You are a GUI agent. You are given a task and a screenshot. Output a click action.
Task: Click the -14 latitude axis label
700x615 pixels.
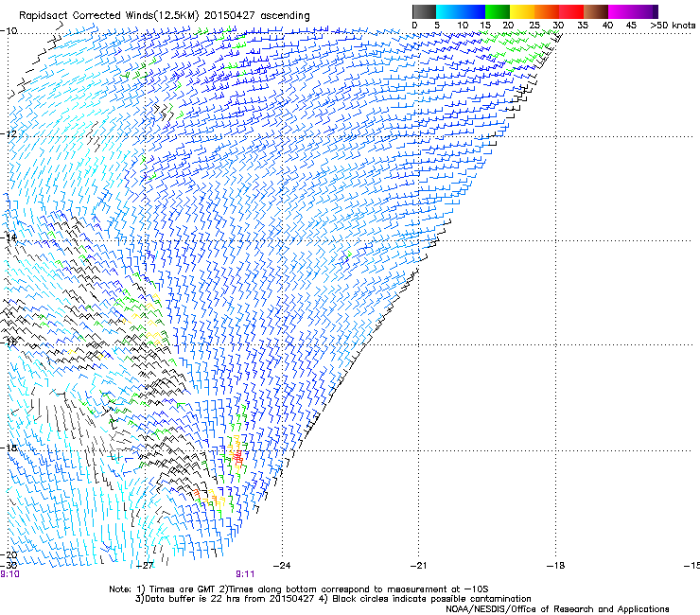9,237
